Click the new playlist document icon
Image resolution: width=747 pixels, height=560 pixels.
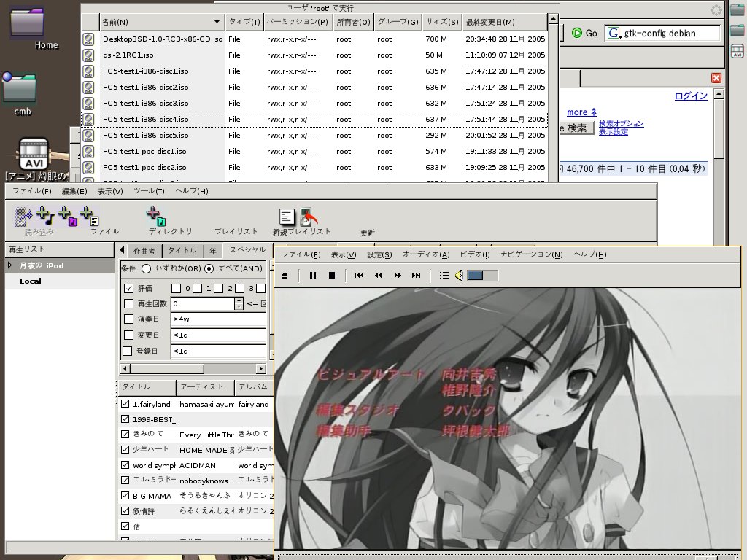(287, 217)
